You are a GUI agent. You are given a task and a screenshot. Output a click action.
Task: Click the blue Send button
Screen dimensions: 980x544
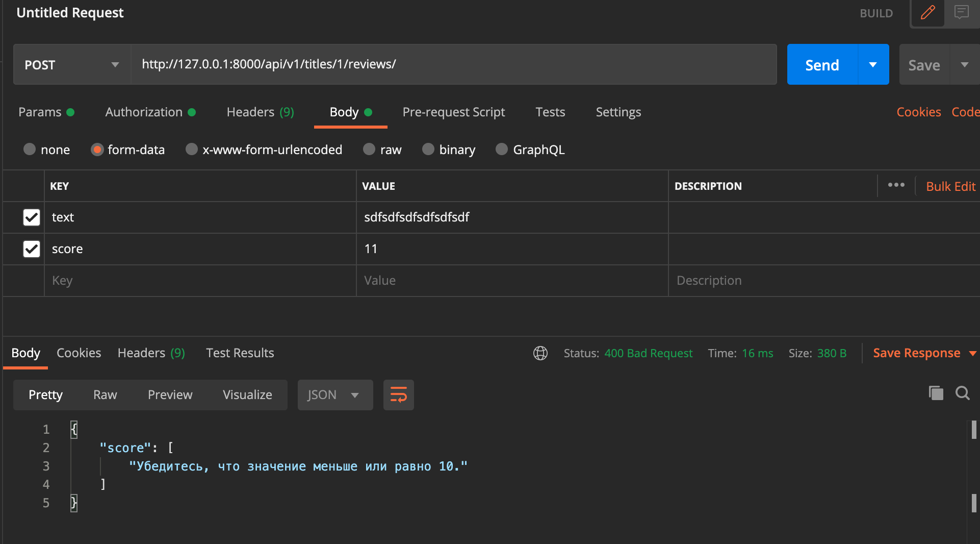pos(822,64)
